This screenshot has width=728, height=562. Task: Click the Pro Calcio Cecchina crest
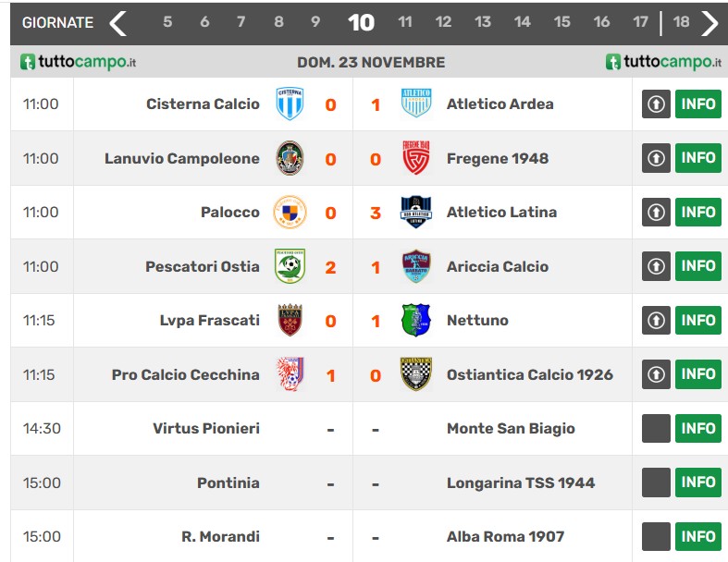(x=290, y=374)
